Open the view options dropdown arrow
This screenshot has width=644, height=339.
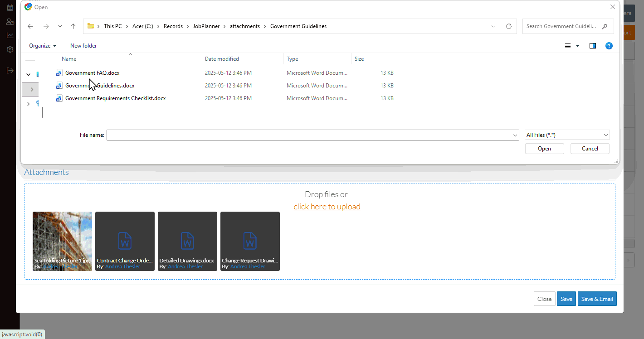[x=577, y=46]
